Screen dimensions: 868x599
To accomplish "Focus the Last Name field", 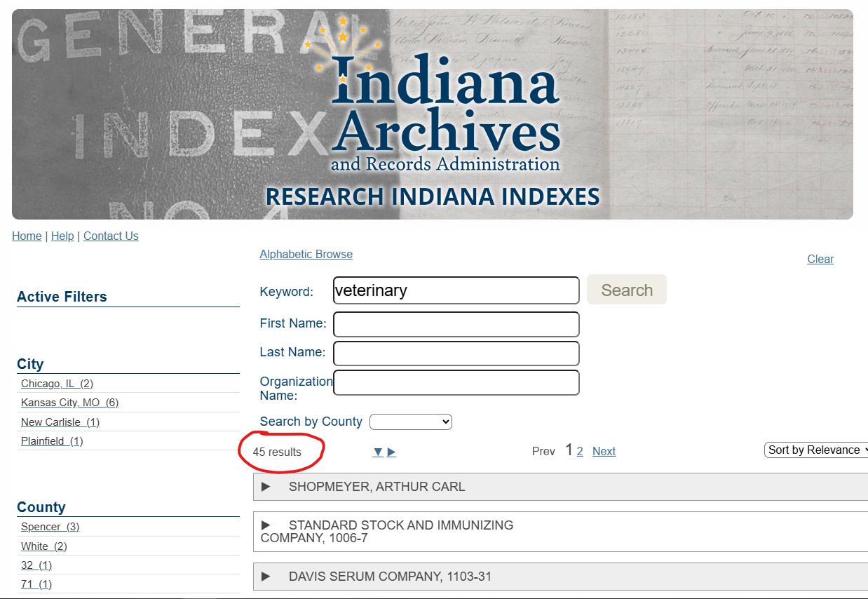I will coord(456,354).
